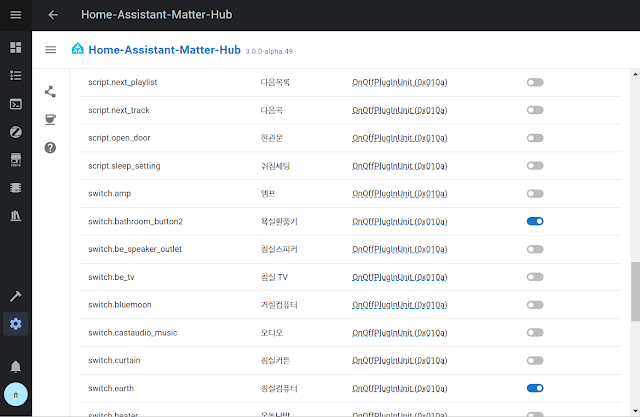
Task: Go back using the top bar arrow
Action: 53,15
